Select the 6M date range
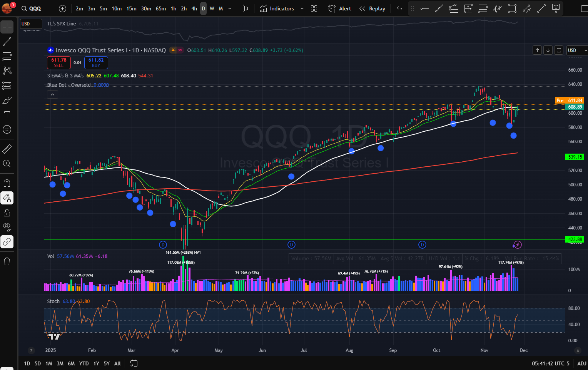588x370 pixels. pos(71,363)
